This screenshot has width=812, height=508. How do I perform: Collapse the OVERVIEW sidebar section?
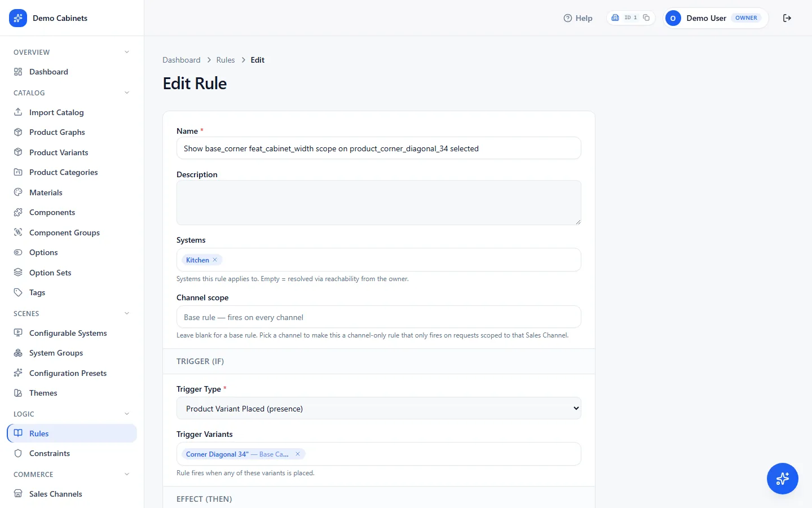pyautogui.click(x=127, y=52)
